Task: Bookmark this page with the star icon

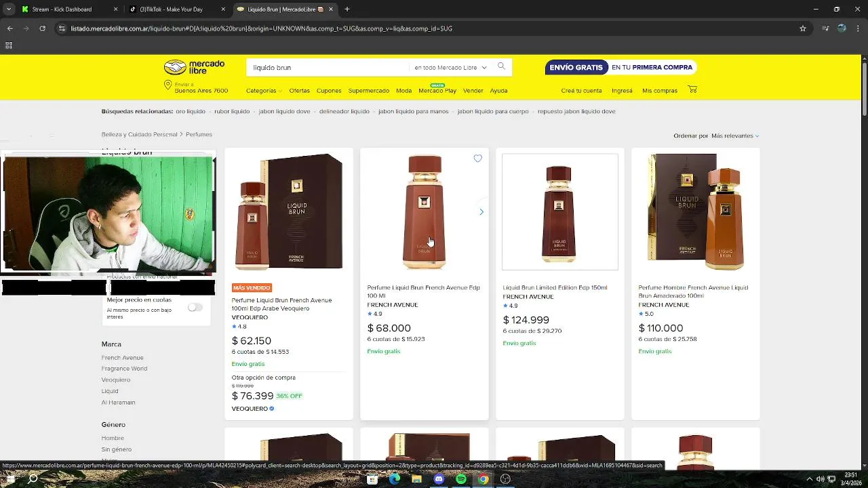Action: point(803,28)
